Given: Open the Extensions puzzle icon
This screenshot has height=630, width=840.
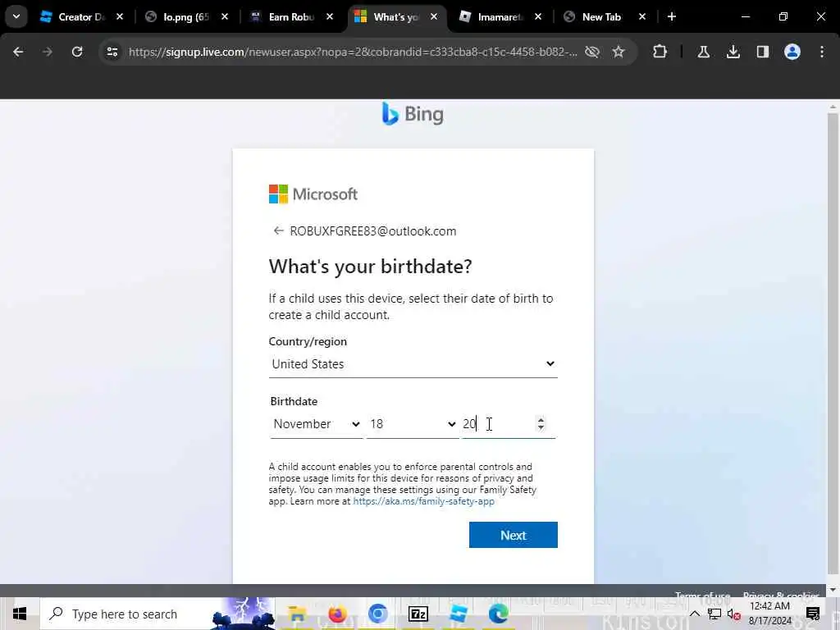Looking at the screenshot, I should 660,52.
